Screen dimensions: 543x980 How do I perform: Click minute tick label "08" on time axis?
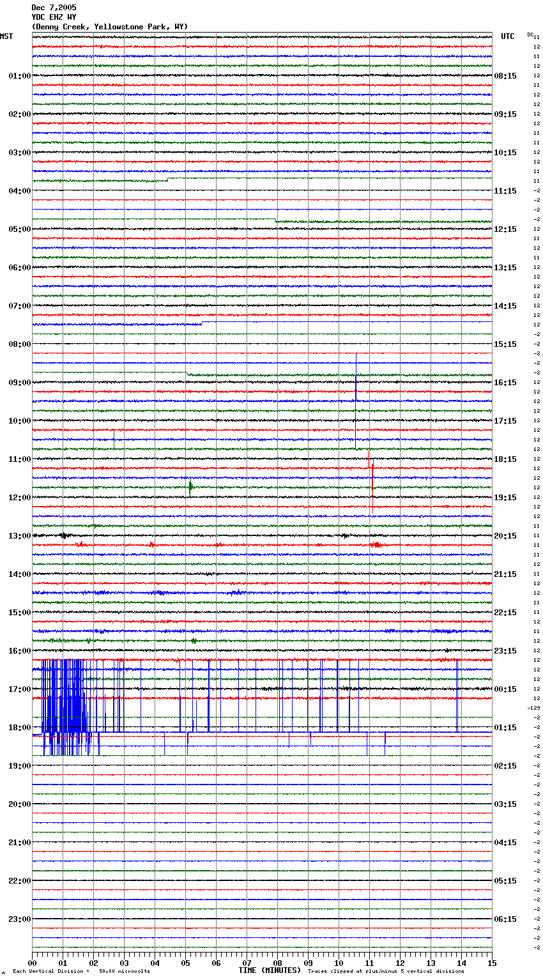(x=277, y=963)
